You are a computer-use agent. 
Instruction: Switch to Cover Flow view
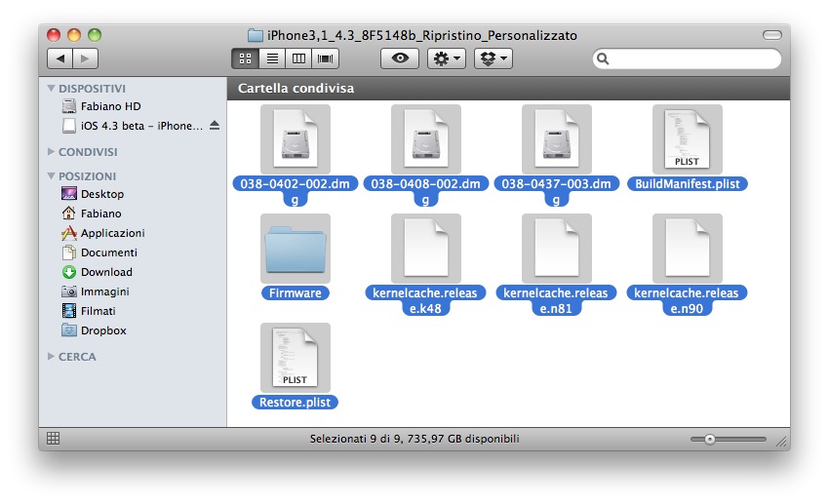325,58
